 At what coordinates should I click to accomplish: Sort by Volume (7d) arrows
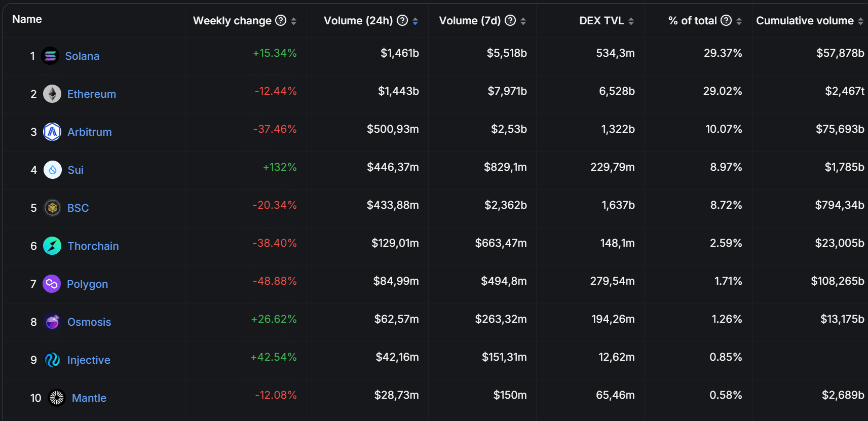pos(523,21)
